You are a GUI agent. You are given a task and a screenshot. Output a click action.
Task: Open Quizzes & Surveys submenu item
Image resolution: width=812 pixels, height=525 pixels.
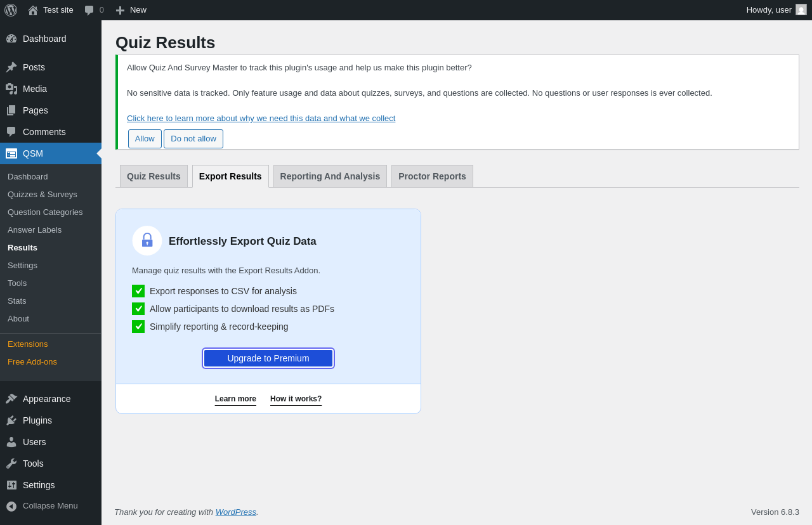pos(51,195)
